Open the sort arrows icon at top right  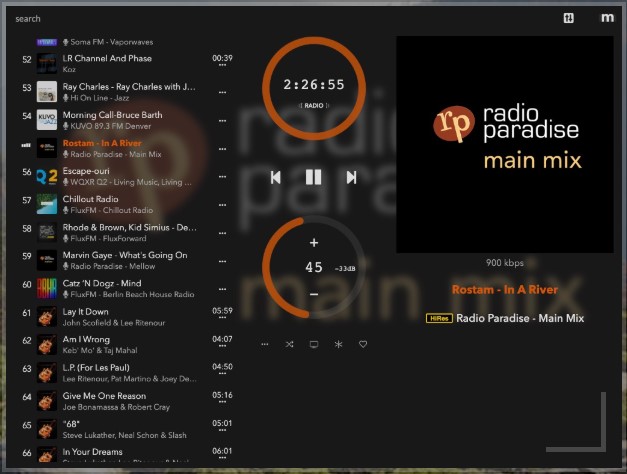point(569,18)
